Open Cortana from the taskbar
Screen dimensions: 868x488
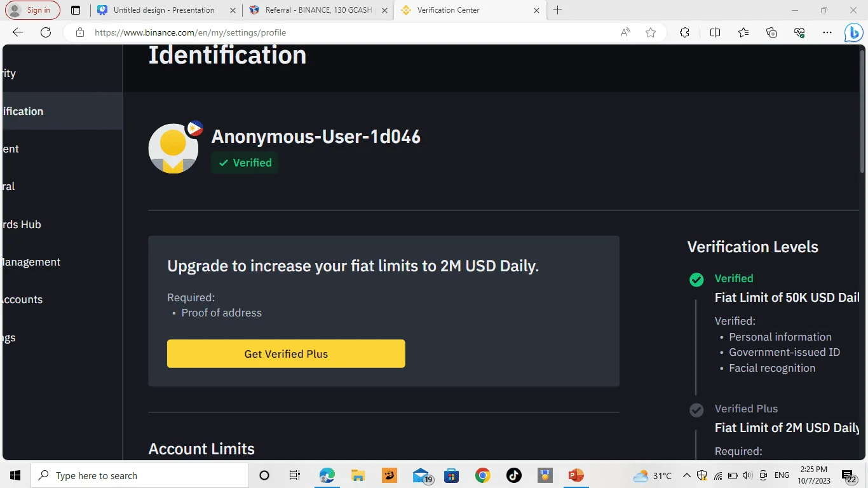point(264,475)
